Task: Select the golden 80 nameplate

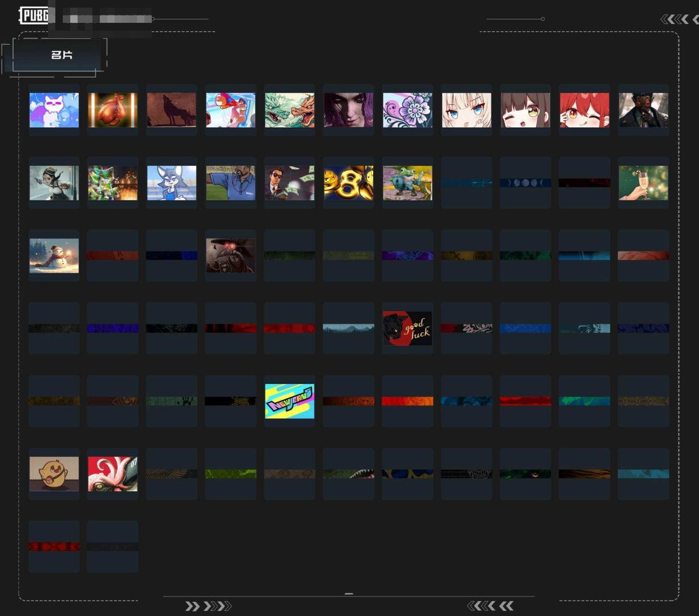Action: pyautogui.click(x=349, y=183)
